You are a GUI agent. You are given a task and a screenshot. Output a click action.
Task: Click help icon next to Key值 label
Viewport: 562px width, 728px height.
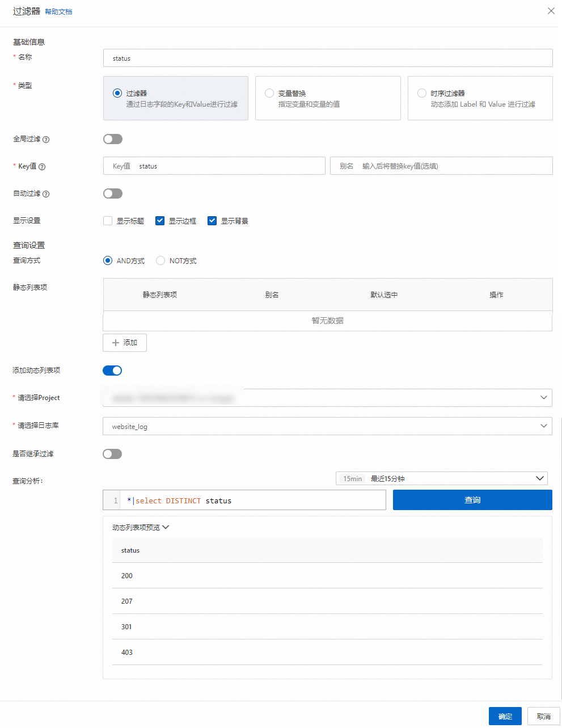pyautogui.click(x=42, y=167)
